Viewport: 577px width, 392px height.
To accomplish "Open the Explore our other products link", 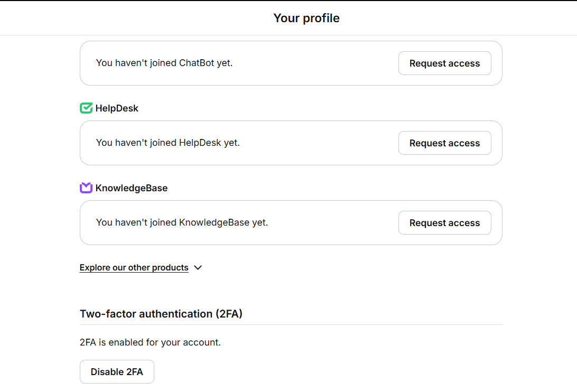I will click(x=134, y=268).
